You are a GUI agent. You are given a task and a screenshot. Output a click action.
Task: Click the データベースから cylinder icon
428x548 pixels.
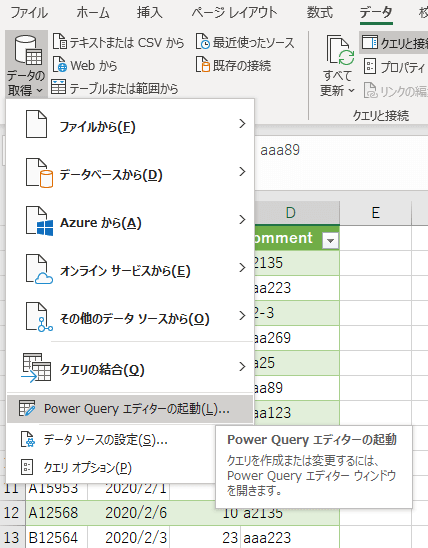pos(39,173)
